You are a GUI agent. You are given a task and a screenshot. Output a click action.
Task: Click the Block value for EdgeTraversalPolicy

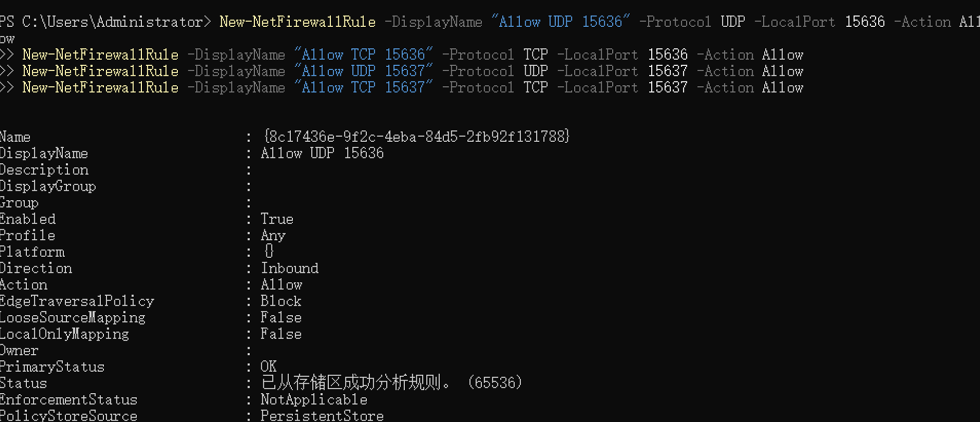tap(281, 301)
